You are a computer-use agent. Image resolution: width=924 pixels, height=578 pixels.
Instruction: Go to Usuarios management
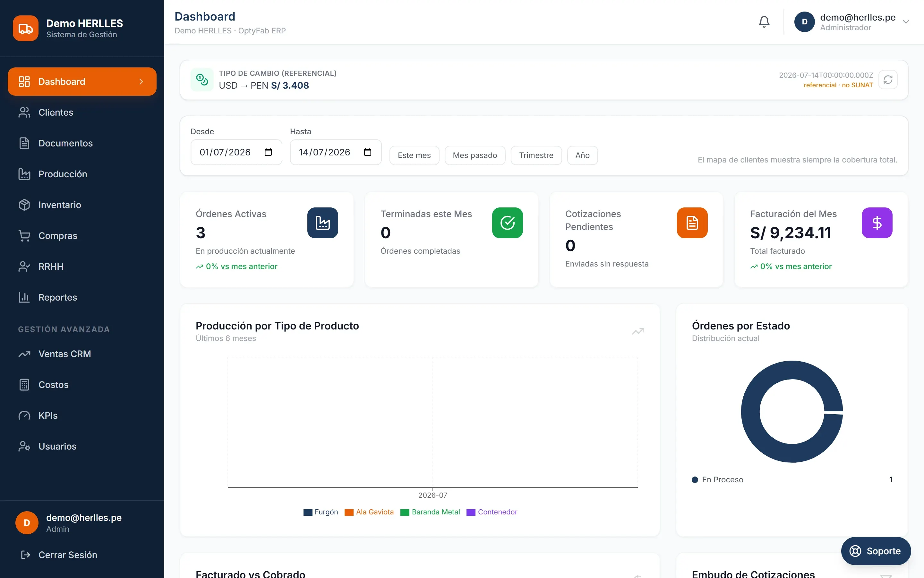pos(82,446)
